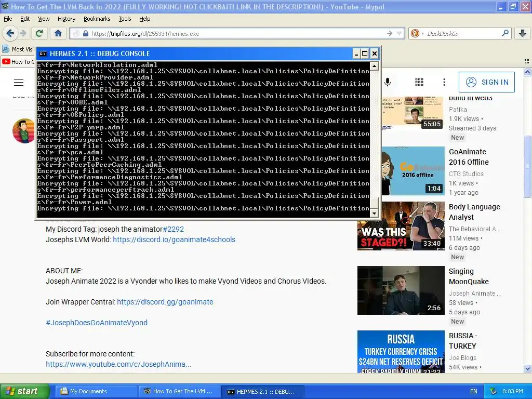The image size is (532, 399).
Task: Reload the current page
Action: click(x=39, y=33)
